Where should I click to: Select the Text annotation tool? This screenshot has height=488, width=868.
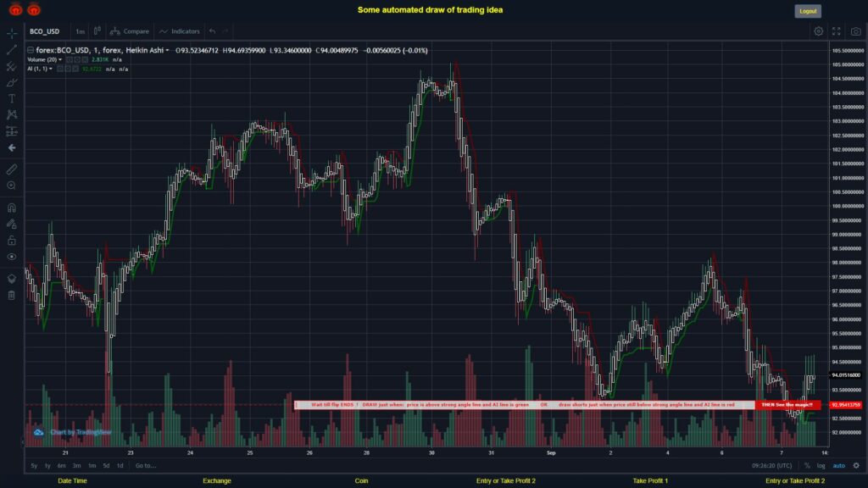point(12,98)
